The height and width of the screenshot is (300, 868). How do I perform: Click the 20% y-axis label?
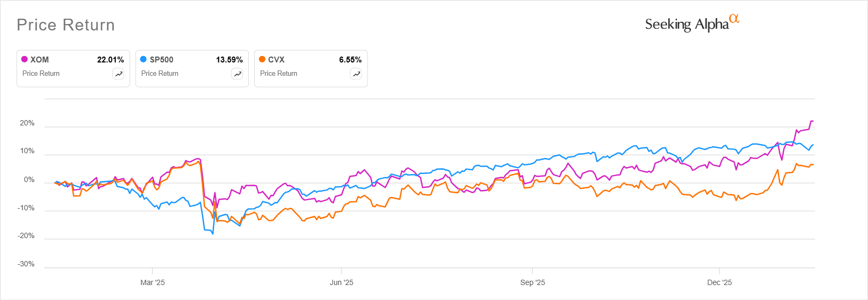point(27,123)
